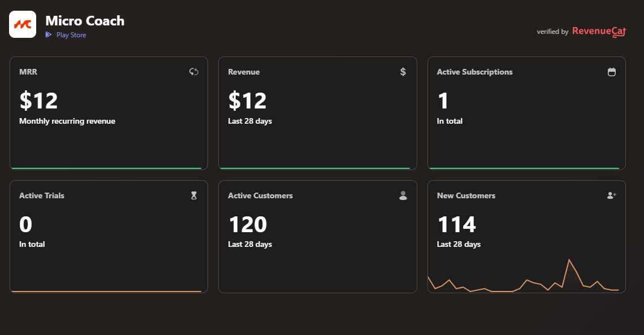644x335 pixels.
Task: Click Last 28 days under Revenue
Action: tap(250, 121)
